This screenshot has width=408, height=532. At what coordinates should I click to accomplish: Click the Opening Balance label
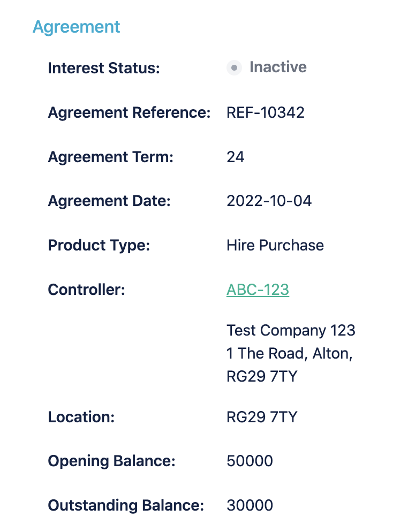click(111, 461)
